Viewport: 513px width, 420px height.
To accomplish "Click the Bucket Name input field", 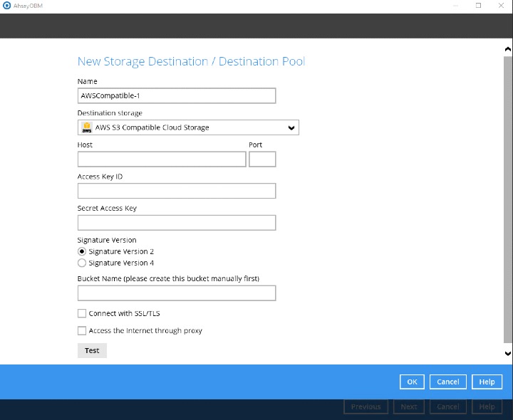I will point(176,293).
